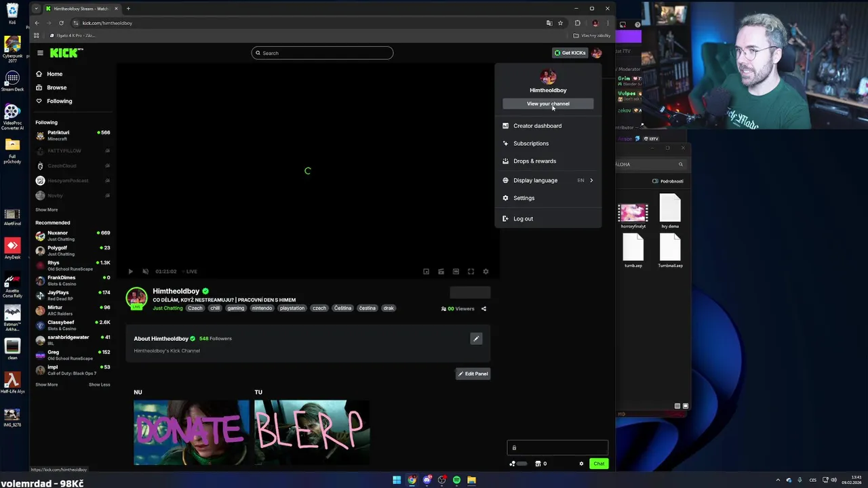The image size is (868, 488).
Task: Enable mini player mode
Action: pyautogui.click(x=426, y=271)
